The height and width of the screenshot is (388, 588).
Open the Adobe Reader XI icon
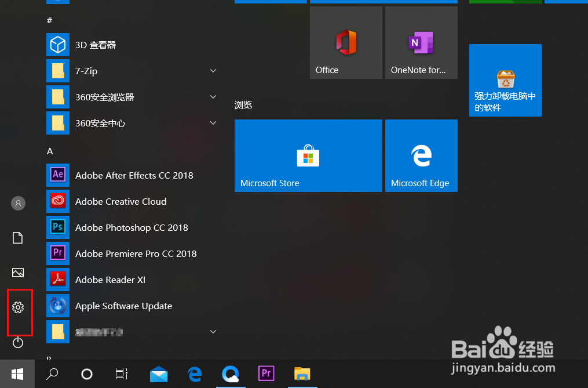pos(58,280)
